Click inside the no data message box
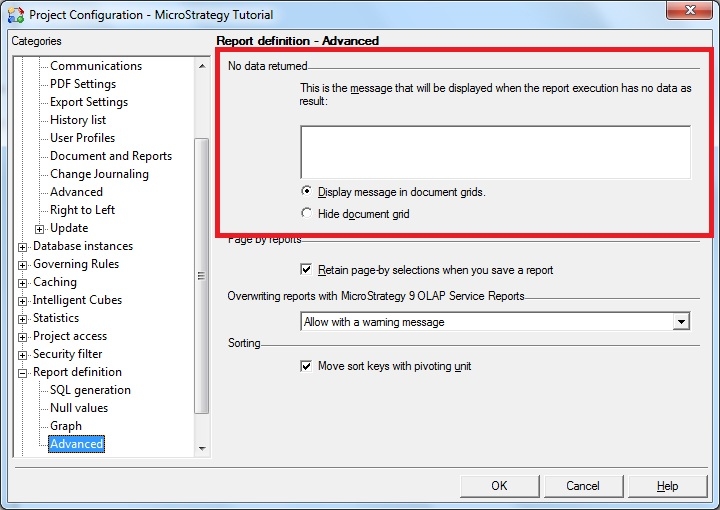720x510 pixels. coord(495,152)
